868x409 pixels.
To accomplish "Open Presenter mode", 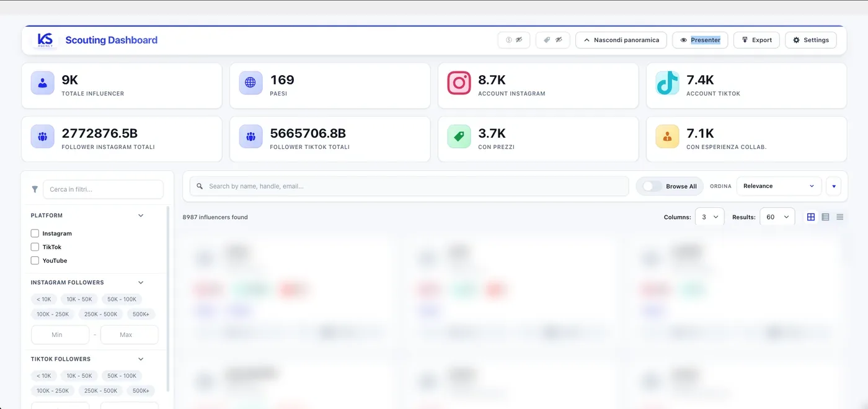I will click(x=700, y=40).
